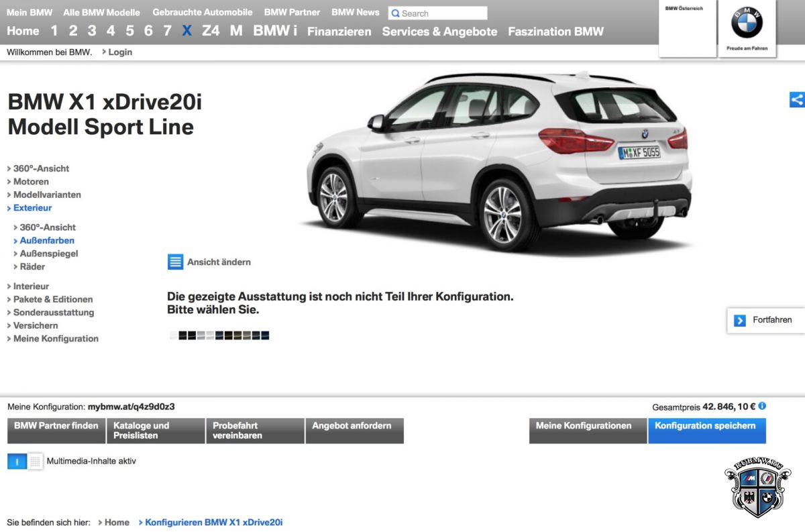Open Faszination BMW menu
The height and width of the screenshot is (532, 805).
[556, 32]
